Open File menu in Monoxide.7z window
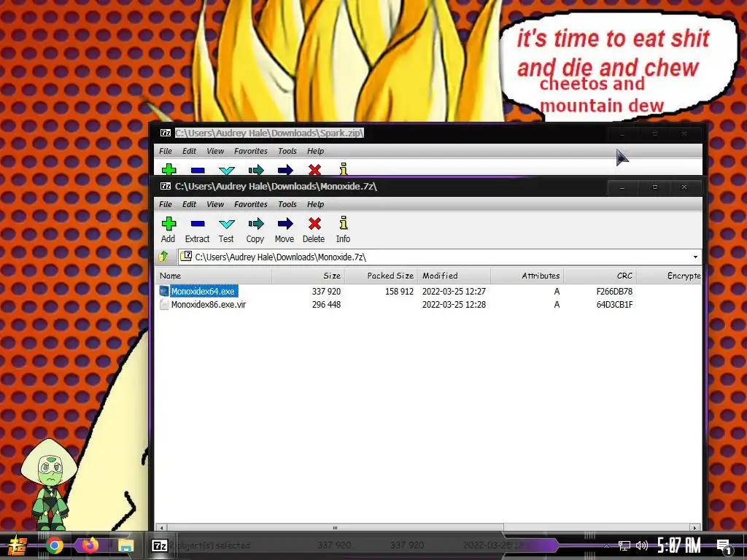 tap(166, 204)
